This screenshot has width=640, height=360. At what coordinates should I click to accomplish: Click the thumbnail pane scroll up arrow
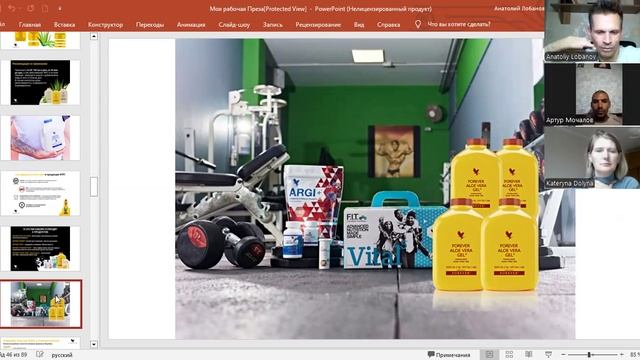[94, 36]
